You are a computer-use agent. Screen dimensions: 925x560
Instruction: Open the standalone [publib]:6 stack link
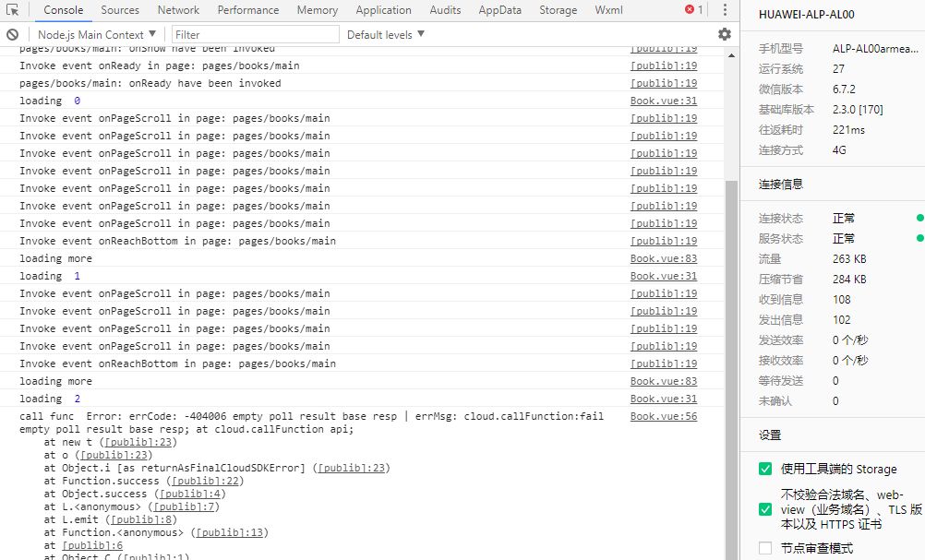tap(92, 546)
